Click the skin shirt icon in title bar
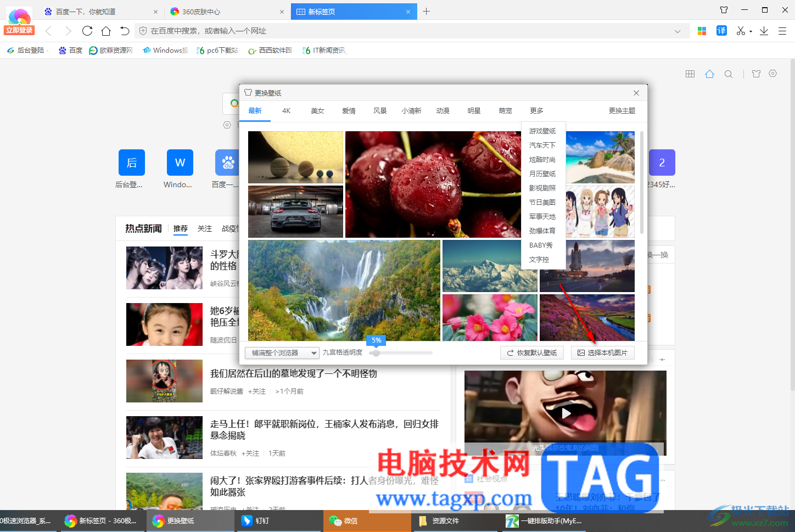This screenshot has width=795, height=532. [x=724, y=10]
